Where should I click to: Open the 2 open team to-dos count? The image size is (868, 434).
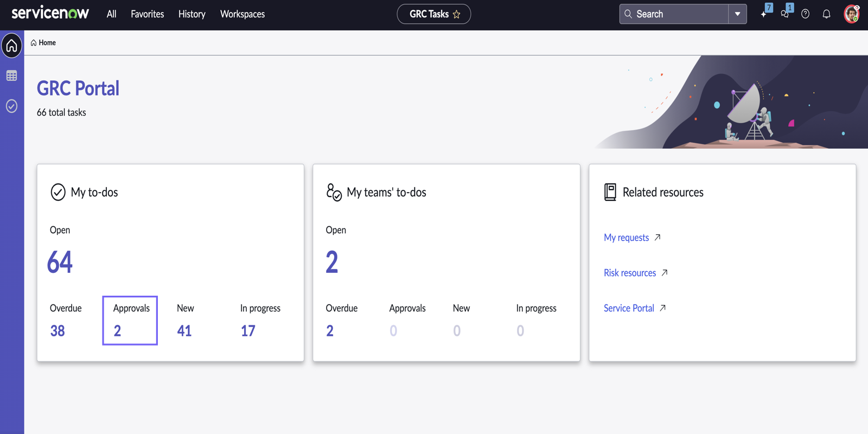[x=332, y=262]
